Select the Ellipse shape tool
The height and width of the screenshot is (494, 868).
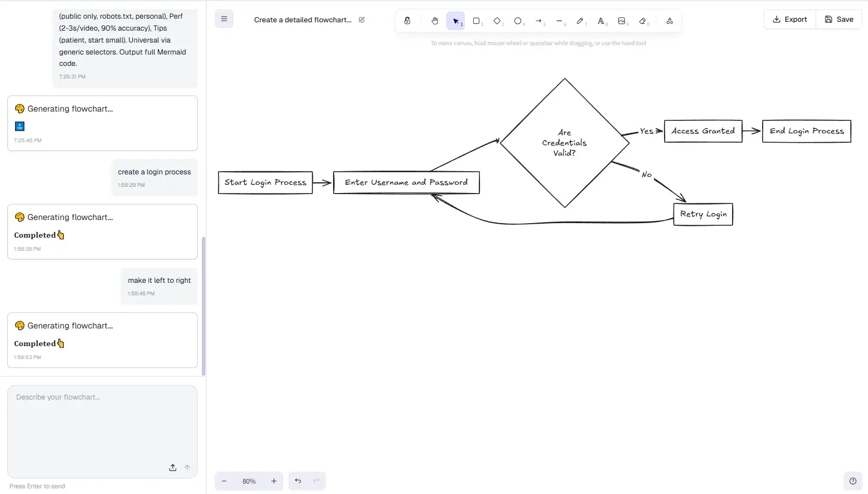click(x=518, y=21)
